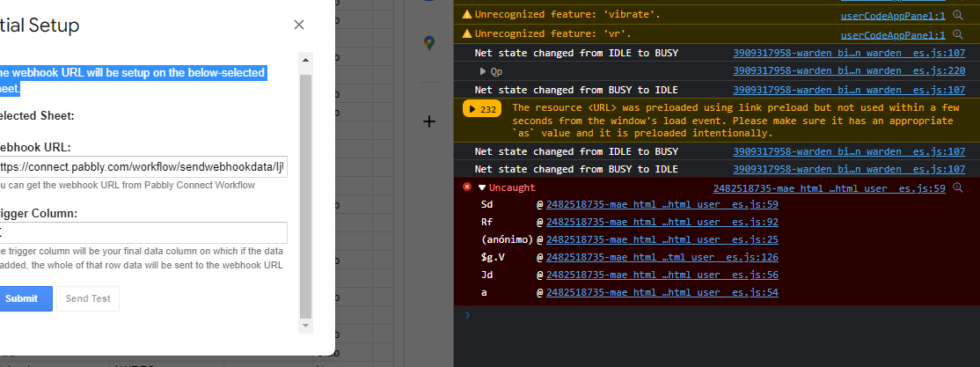The width and height of the screenshot is (980, 367).
Task: Focus the Webhook URL input field
Action: 143,167
